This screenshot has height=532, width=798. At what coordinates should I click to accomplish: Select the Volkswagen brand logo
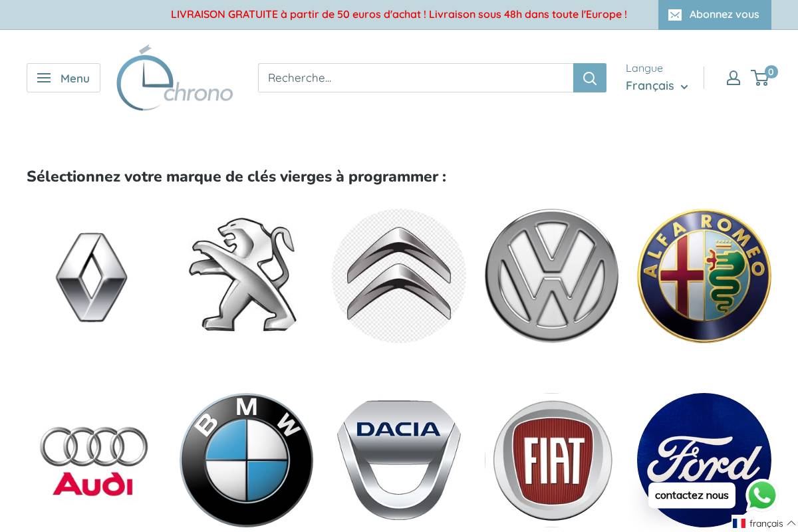click(551, 276)
